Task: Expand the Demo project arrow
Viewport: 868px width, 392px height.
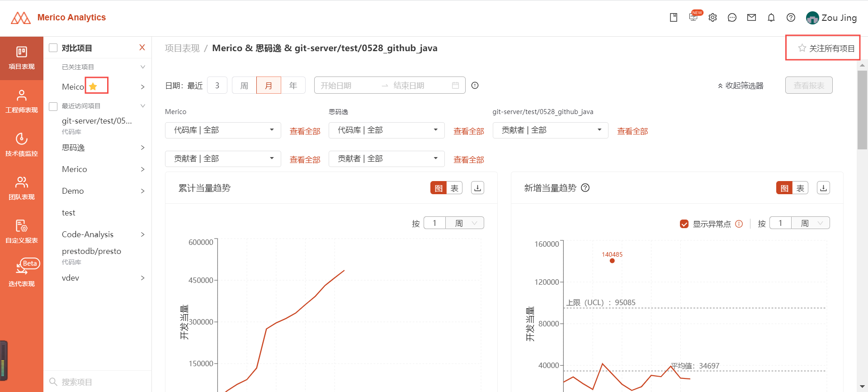Action: [x=143, y=191]
